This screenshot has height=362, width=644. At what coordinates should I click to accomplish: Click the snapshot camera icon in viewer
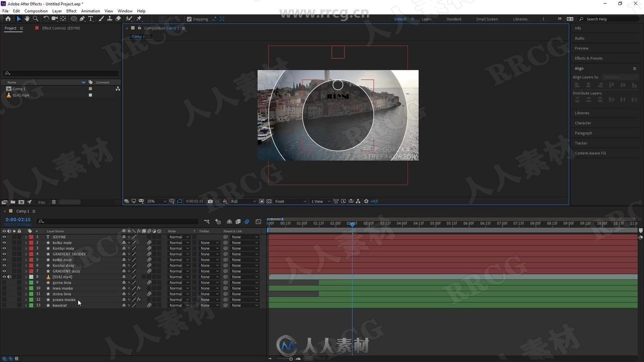(x=210, y=201)
